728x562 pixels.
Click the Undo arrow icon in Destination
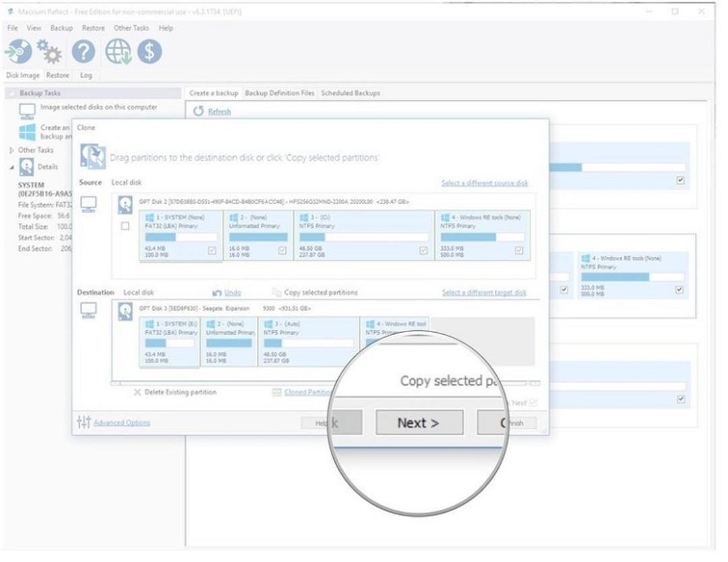click(x=217, y=293)
